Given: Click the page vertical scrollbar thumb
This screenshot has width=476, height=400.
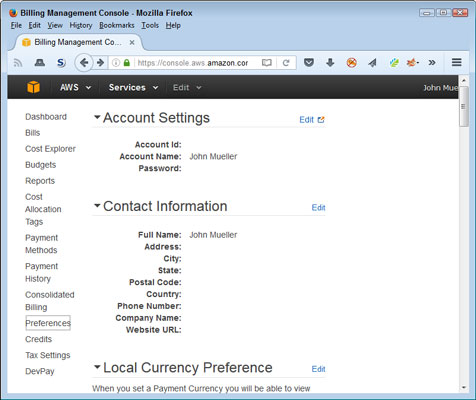Looking at the screenshot, I should pos(463,106).
